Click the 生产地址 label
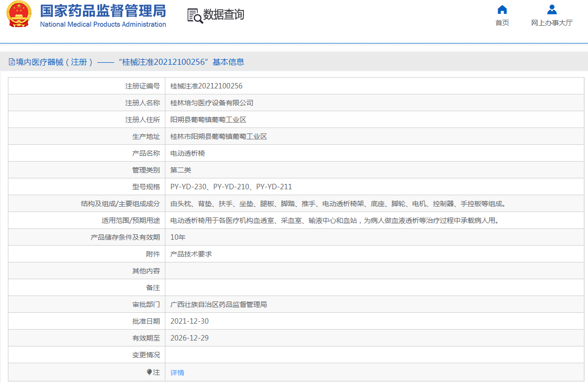Screen dimensions: 588x383 coord(146,137)
